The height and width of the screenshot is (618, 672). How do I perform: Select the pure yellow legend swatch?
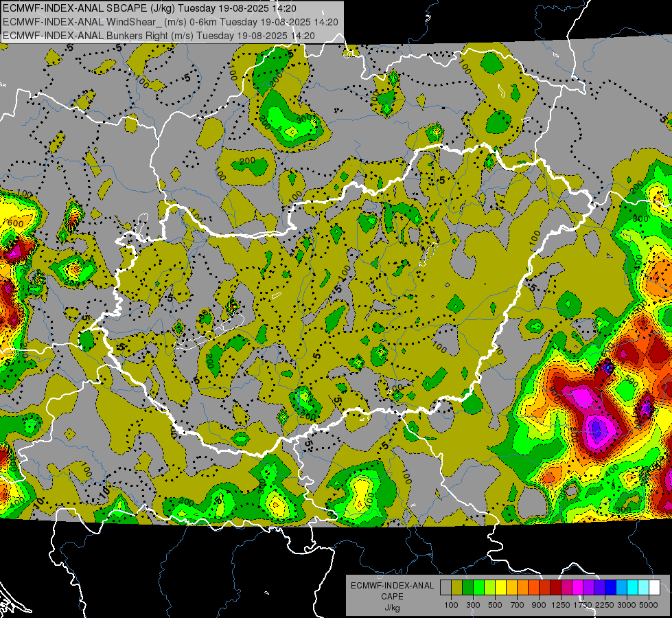point(500,588)
